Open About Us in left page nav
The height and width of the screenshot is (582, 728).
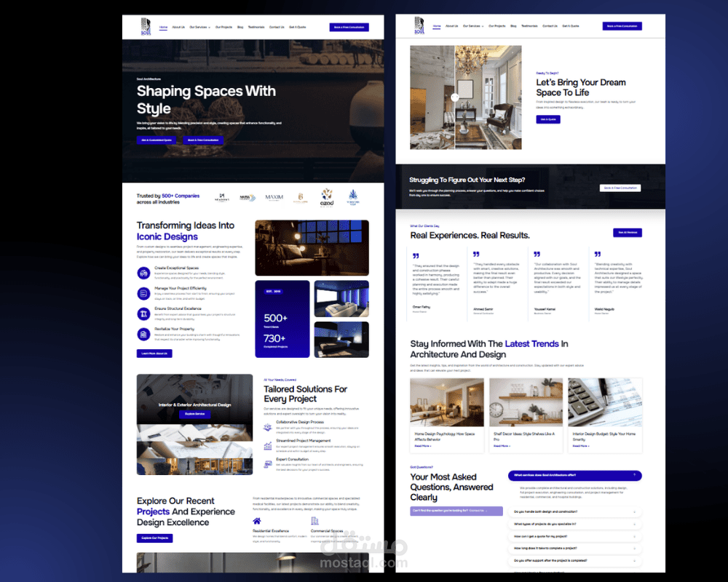coord(178,28)
